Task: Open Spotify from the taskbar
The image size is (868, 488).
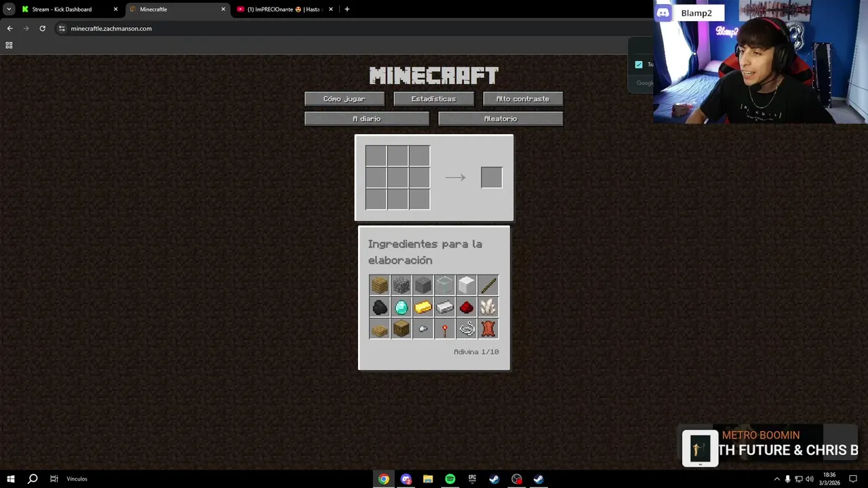Action: (x=450, y=479)
